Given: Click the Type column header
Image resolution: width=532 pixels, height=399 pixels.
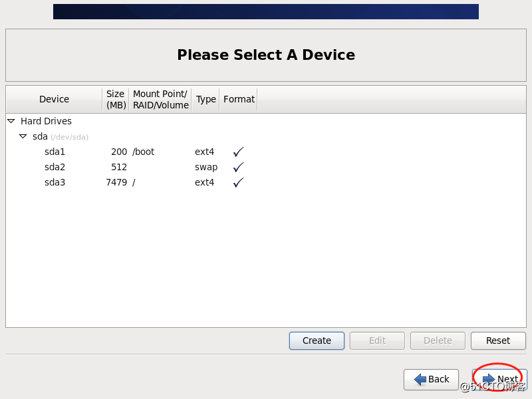Looking at the screenshot, I should coord(205,99).
